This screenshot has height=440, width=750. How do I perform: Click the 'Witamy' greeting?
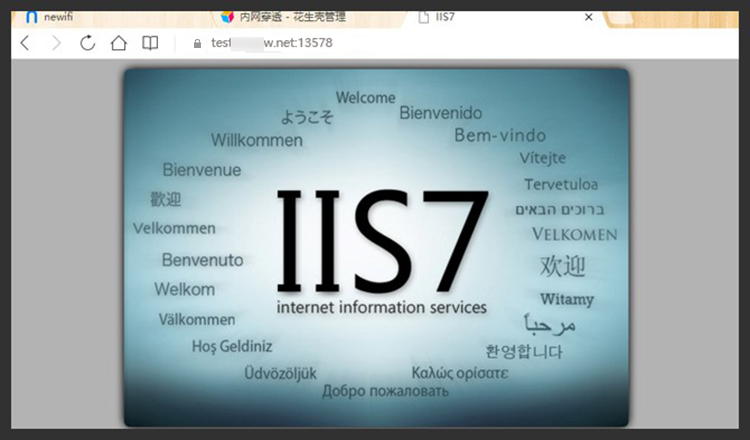point(567,299)
